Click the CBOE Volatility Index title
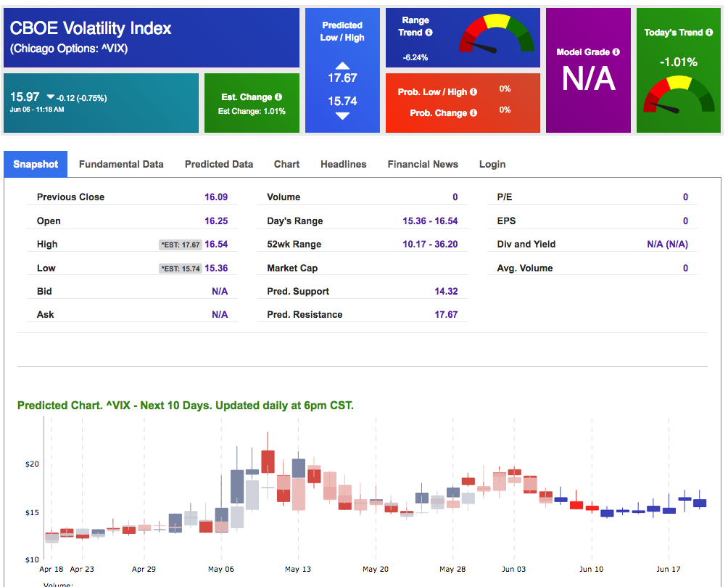Screen dimensions: 728x587 click(91, 28)
